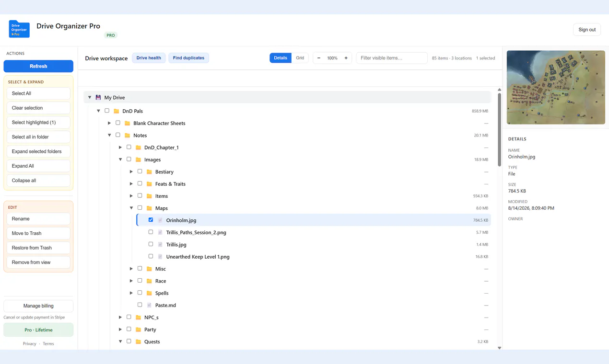609x364 pixels.
Task: Expand the DnD_Chapter_1 folder
Action: click(x=120, y=148)
